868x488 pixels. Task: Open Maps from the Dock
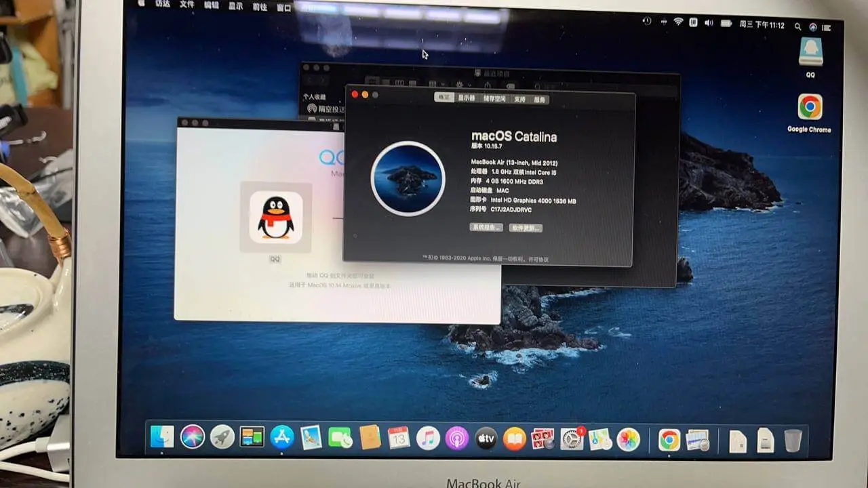pyautogui.click(x=600, y=440)
